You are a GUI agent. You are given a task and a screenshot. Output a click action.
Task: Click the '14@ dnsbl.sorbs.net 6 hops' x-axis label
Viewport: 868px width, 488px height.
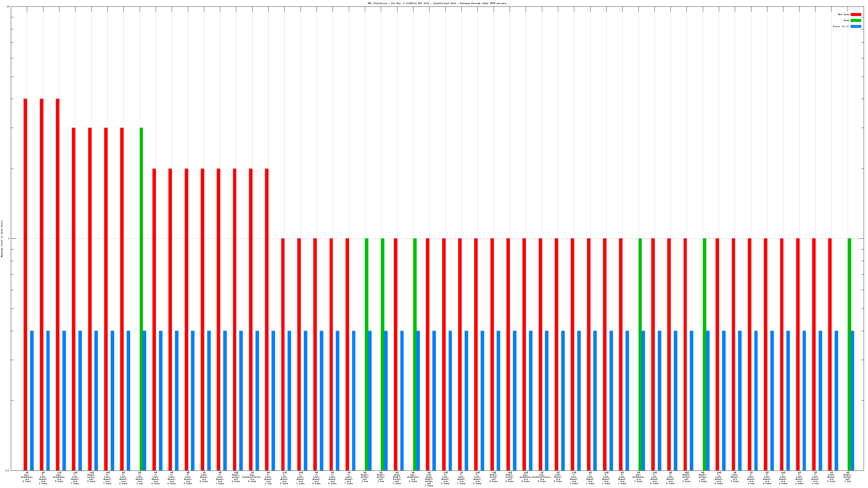pos(235,477)
